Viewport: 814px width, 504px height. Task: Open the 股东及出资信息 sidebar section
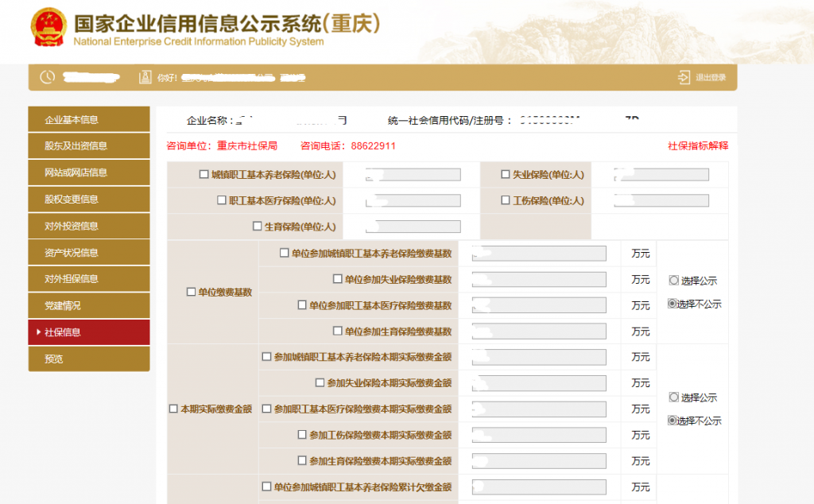[x=88, y=145]
